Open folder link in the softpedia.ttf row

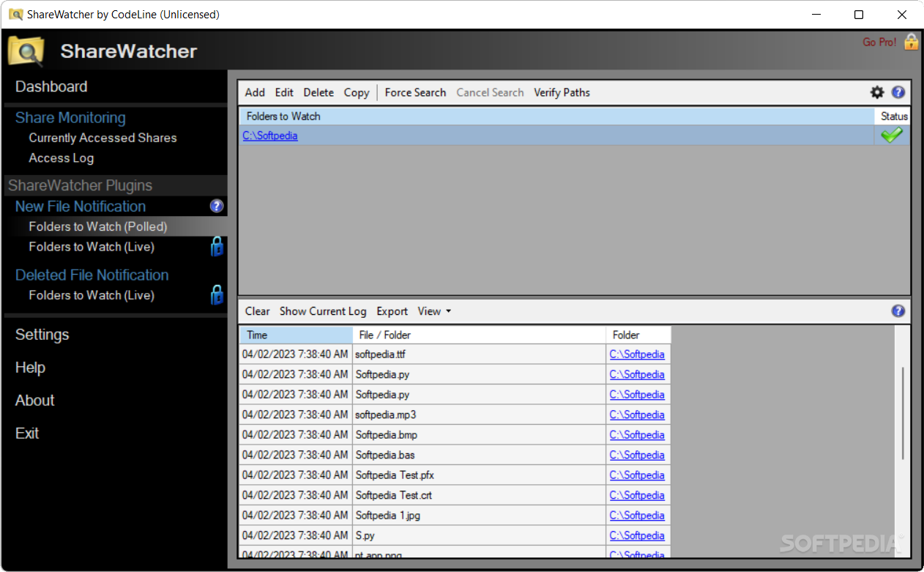637,354
